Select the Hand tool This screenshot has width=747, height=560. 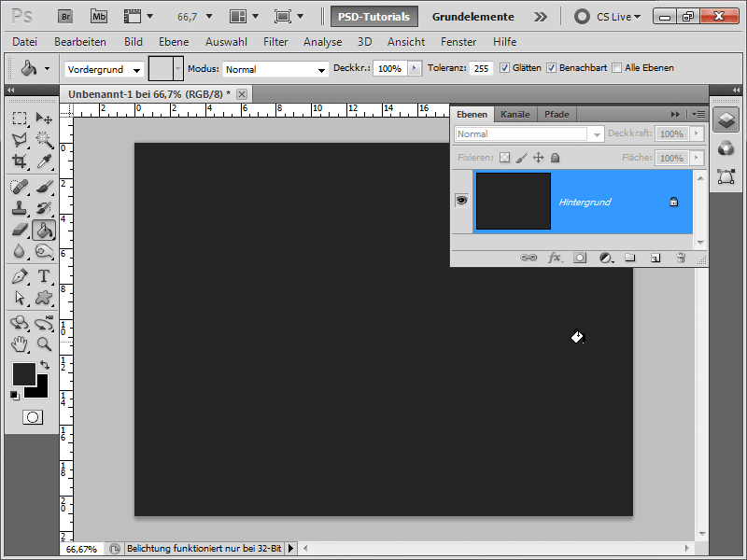19,343
